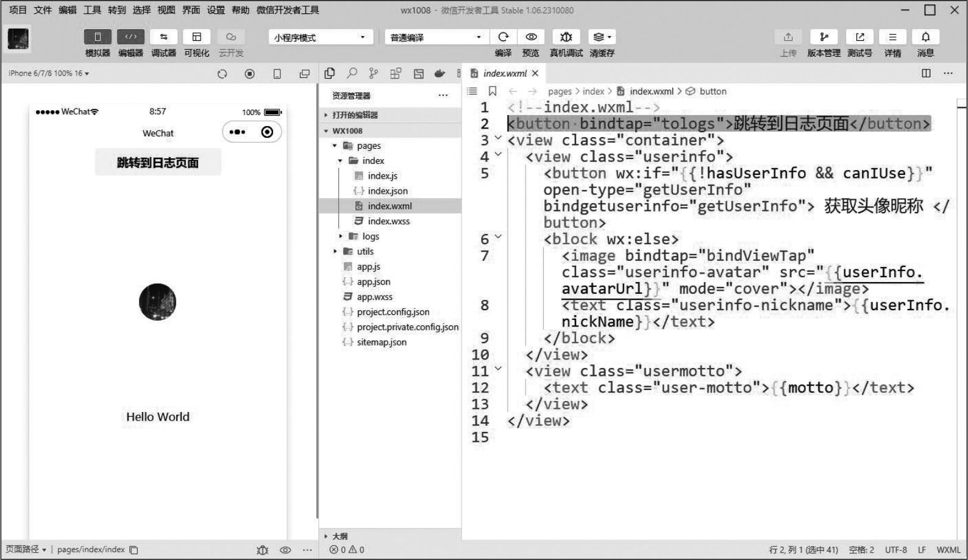Viewport: 968px width, 560px height.
Task: Open the test account (测试号) icon
Action: click(x=859, y=37)
